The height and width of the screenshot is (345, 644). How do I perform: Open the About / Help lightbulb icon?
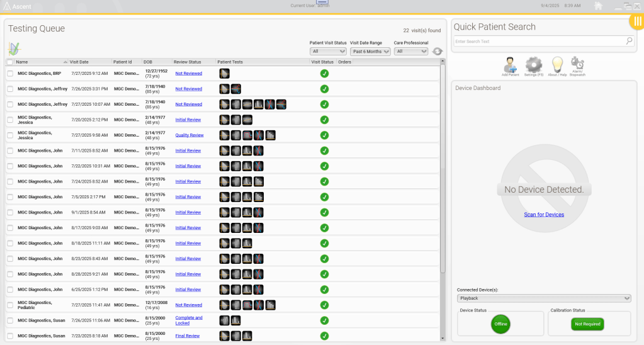tap(557, 65)
